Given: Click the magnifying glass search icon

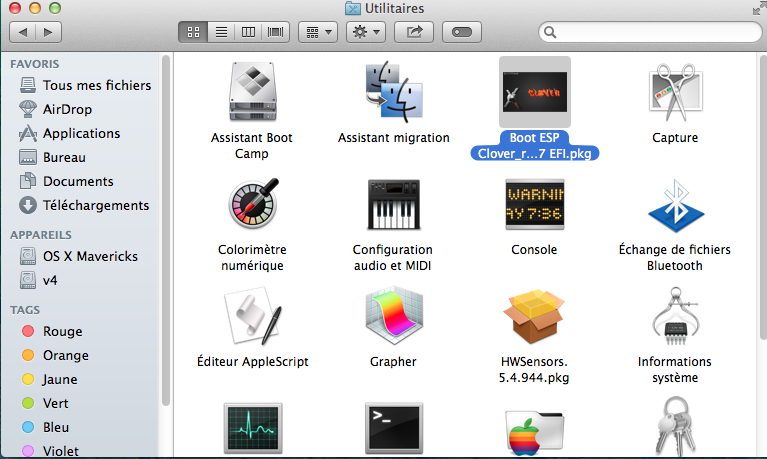Looking at the screenshot, I should click(550, 32).
